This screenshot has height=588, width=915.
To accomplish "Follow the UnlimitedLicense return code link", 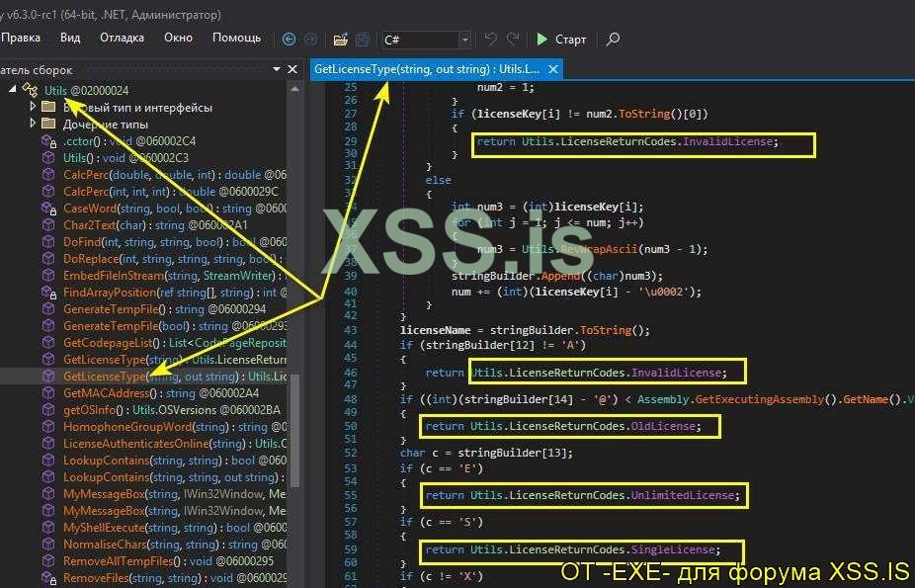I will coord(685,495).
